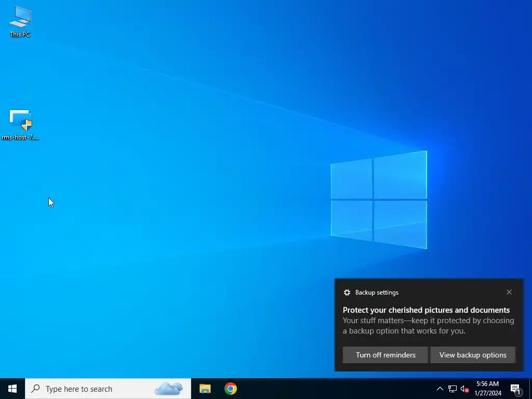Click the Type here to search box
This screenshot has width=532, height=399.
click(108, 389)
